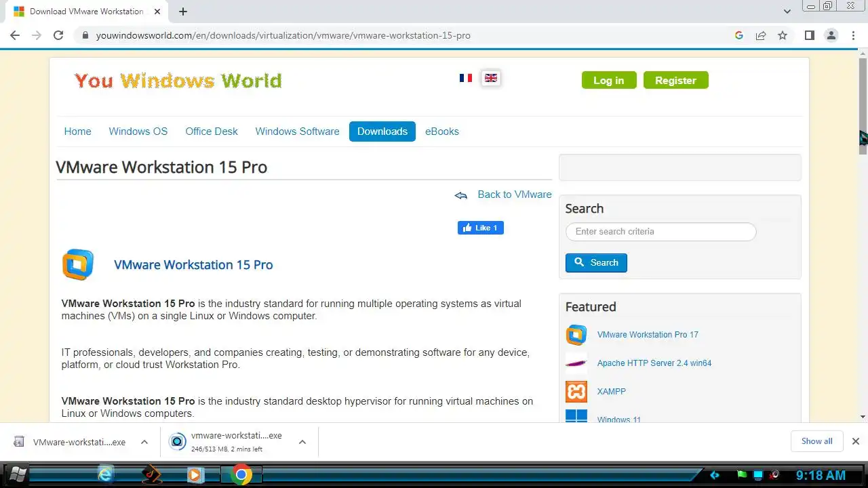This screenshot has height=488, width=868.
Task: Click the Register button
Action: [x=675, y=80]
